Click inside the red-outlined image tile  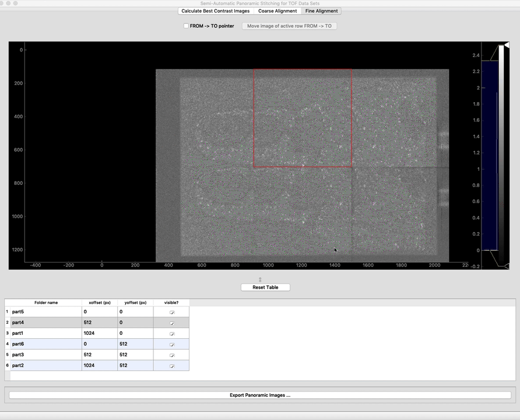pyautogui.click(x=302, y=118)
